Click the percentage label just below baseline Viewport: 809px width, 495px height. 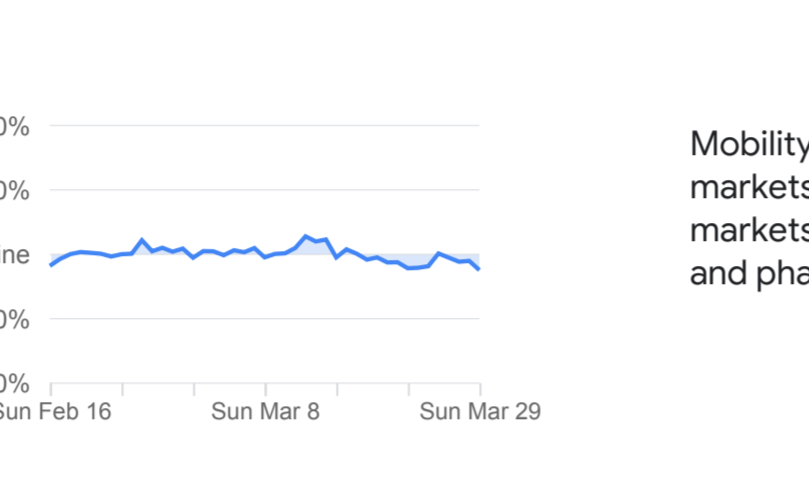click(x=14, y=319)
